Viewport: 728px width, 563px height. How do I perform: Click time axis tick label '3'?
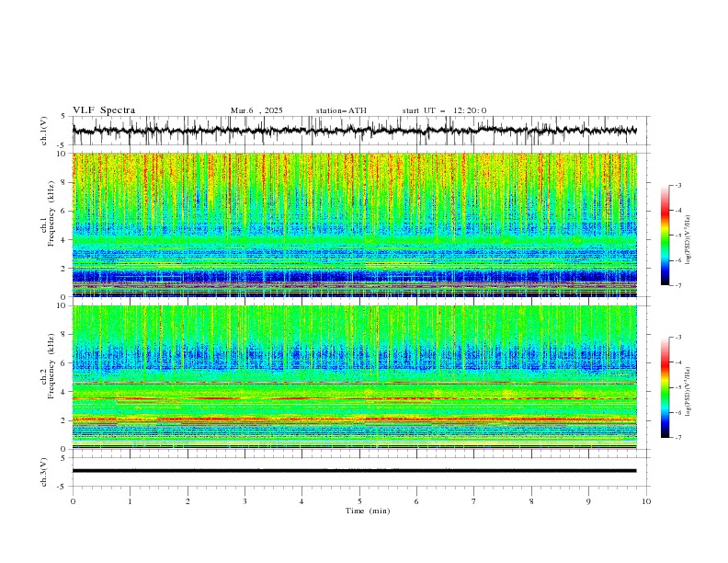pos(245,501)
